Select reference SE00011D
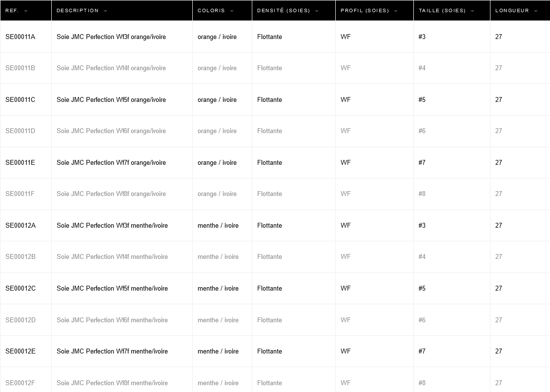The height and width of the screenshot is (392, 550). pos(20,131)
